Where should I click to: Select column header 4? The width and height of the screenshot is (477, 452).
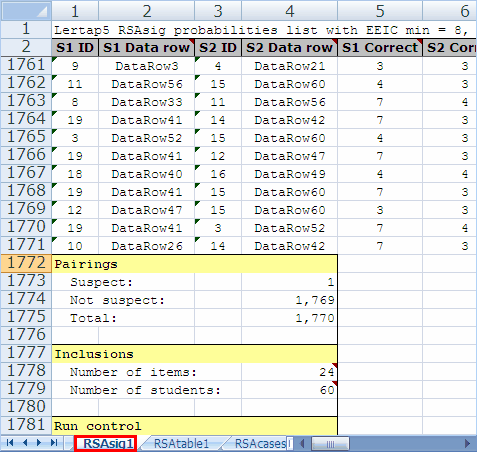click(290, 11)
